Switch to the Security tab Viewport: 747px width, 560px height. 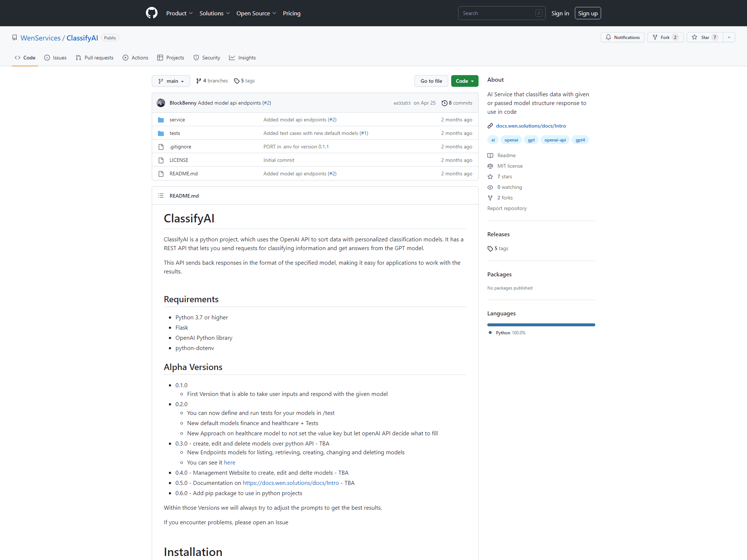pyautogui.click(x=207, y=58)
